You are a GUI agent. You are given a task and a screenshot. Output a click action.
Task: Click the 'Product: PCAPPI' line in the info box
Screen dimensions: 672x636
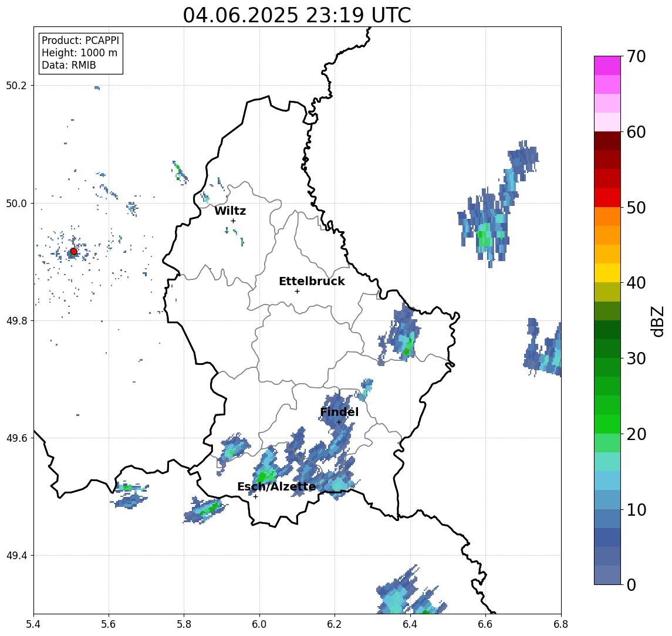[x=80, y=40]
